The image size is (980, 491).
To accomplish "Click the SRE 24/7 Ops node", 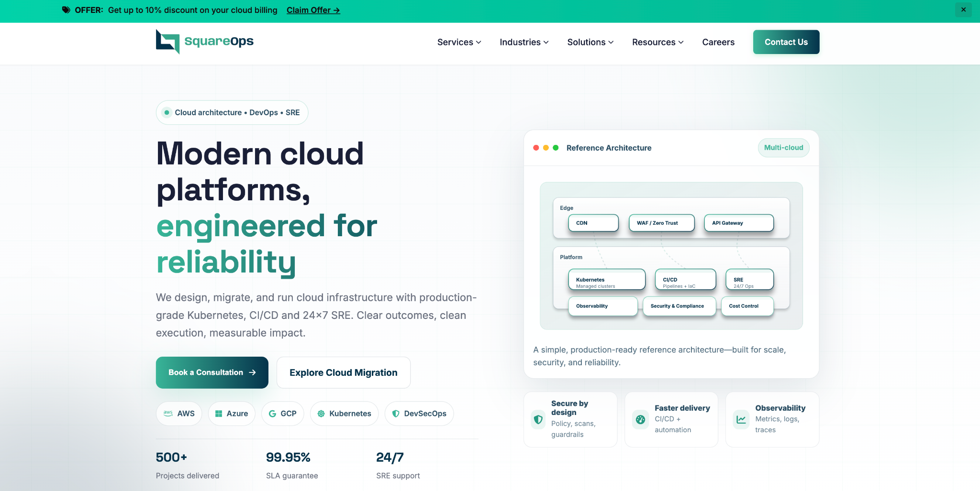I will 750,280.
